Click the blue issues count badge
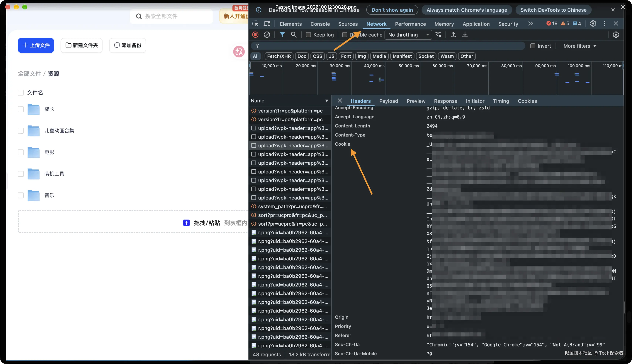 [577, 23]
